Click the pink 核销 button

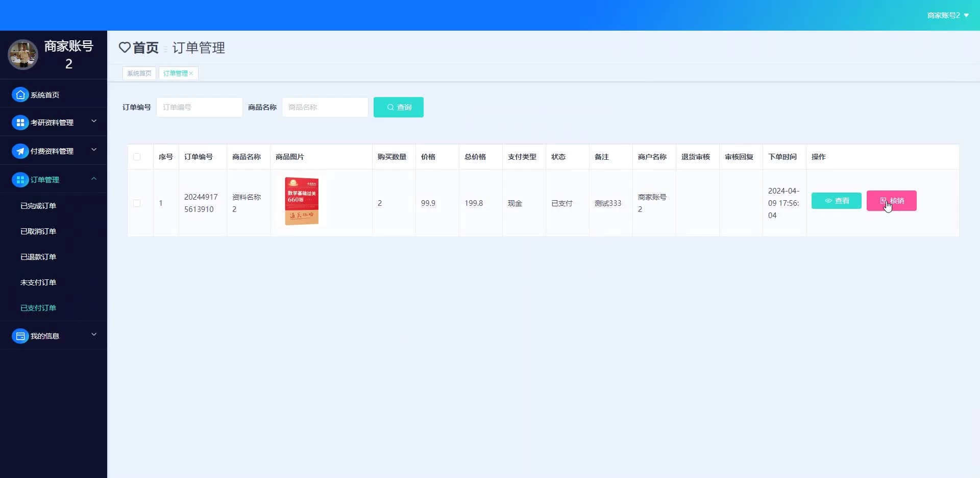point(891,201)
